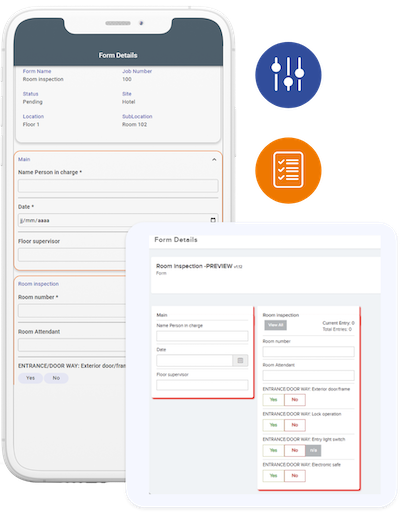This screenshot has width=404, height=515.
Task: Open the calendar picker in phone Date field
Action: (213, 220)
